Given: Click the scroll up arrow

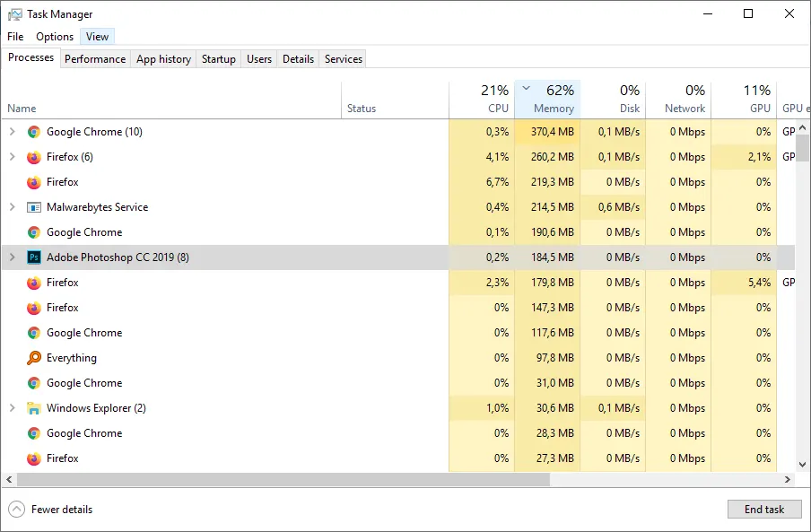Looking at the screenshot, I should 802,127.
